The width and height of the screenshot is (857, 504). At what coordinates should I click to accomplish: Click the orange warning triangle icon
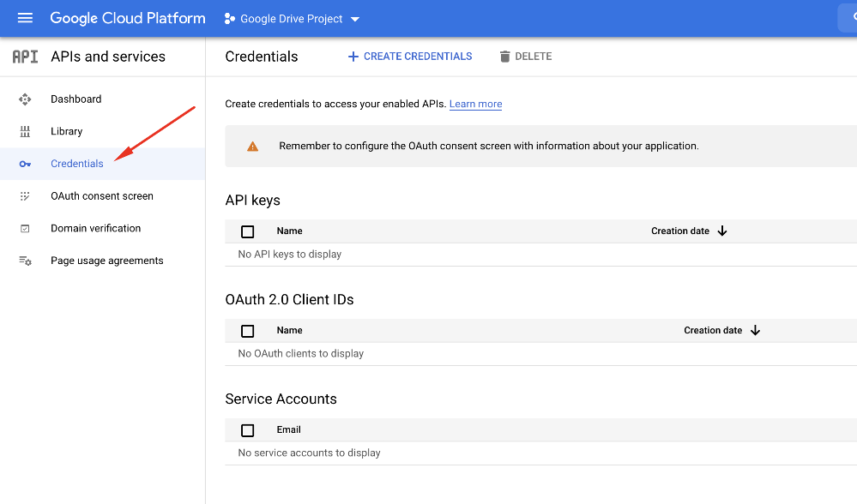pos(252,147)
